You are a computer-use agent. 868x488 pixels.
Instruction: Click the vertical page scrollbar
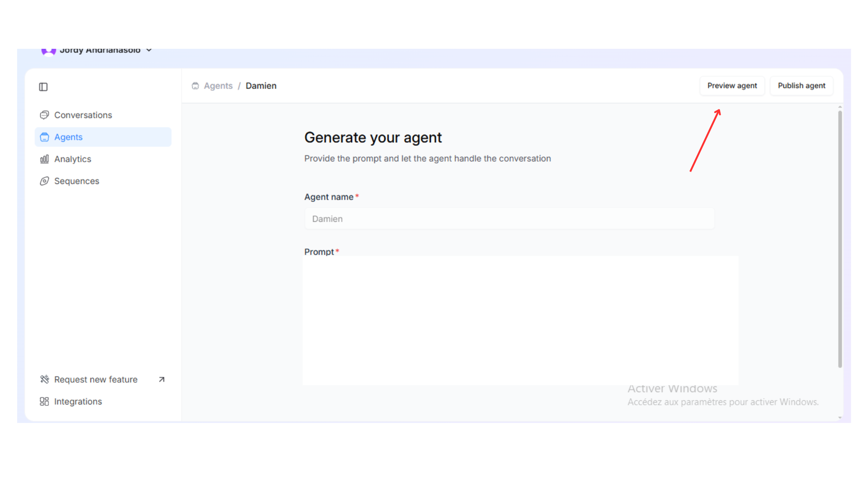point(840,239)
